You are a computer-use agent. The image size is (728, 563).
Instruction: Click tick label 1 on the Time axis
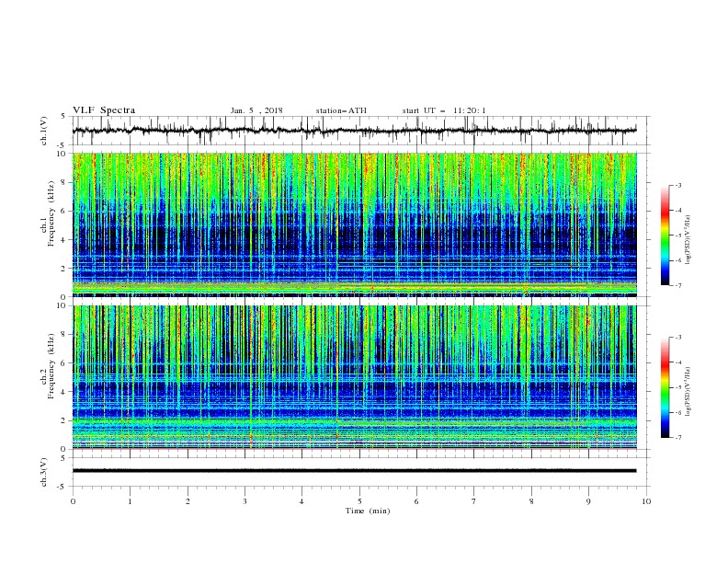(x=131, y=501)
